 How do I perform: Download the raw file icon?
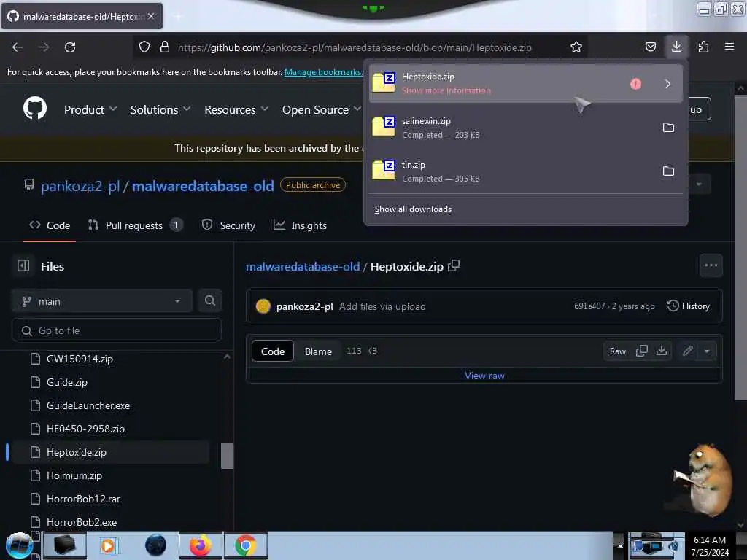click(662, 351)
